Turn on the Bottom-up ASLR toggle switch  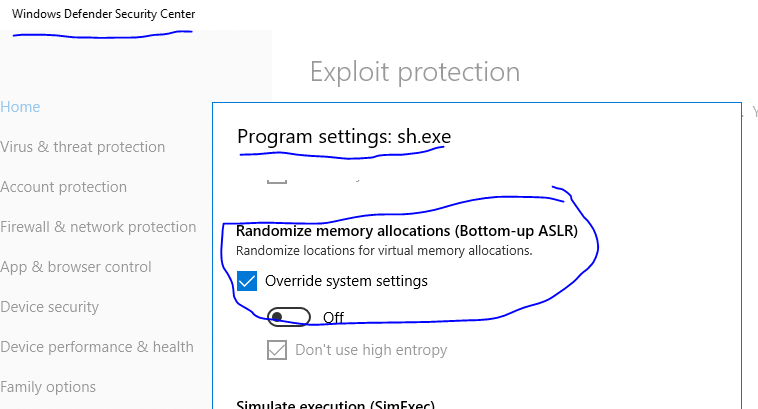(x=290, y=317)
